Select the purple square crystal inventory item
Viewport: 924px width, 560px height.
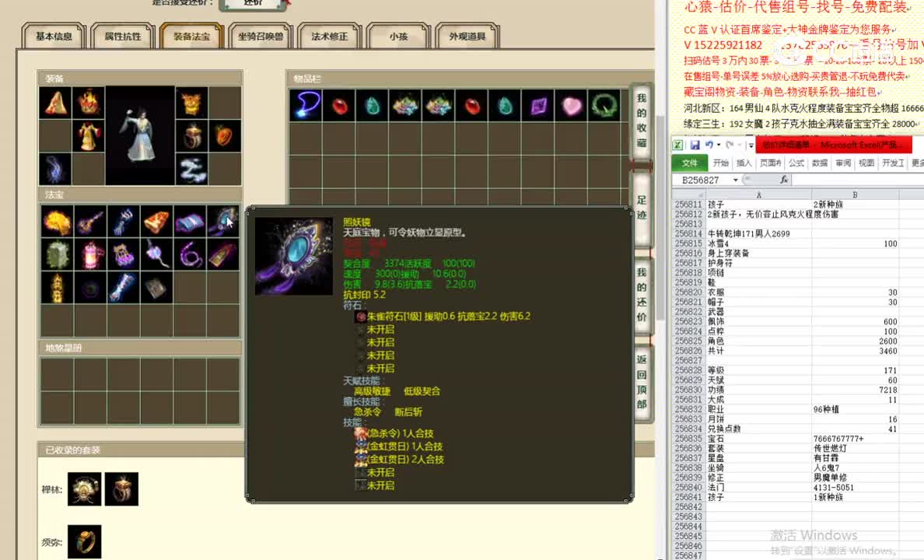pos(538,106)
